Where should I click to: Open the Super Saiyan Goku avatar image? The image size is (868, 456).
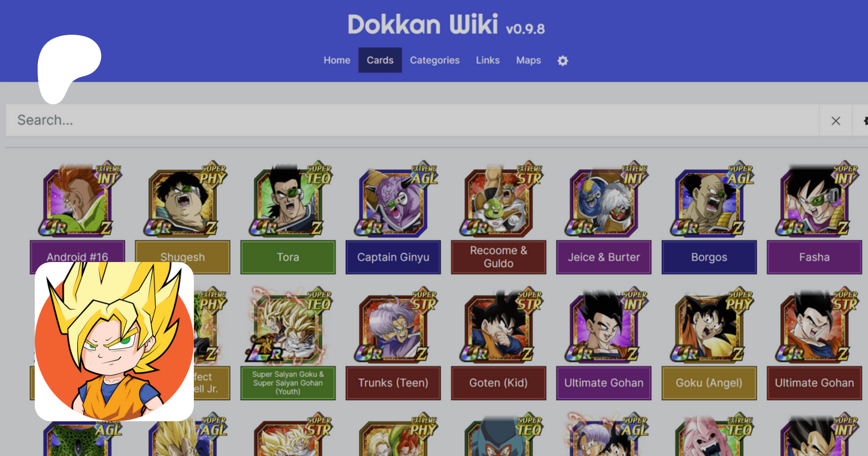(x=114, y=342)
